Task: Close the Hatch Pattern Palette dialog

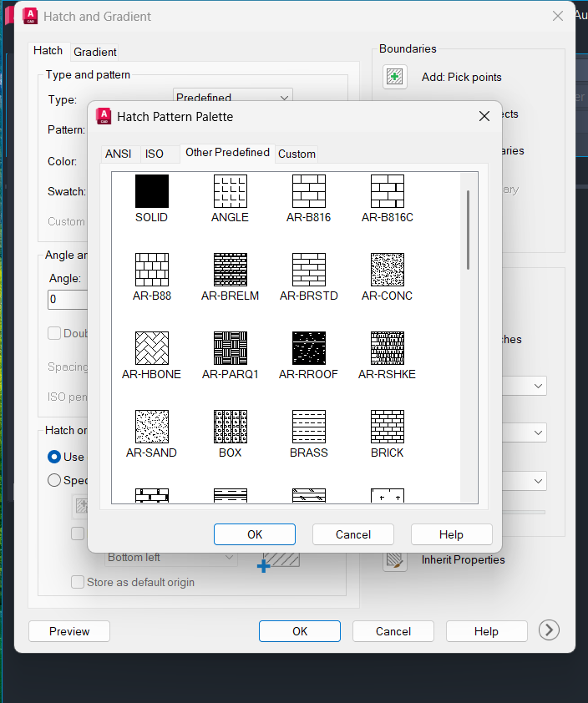Action: 484,117
